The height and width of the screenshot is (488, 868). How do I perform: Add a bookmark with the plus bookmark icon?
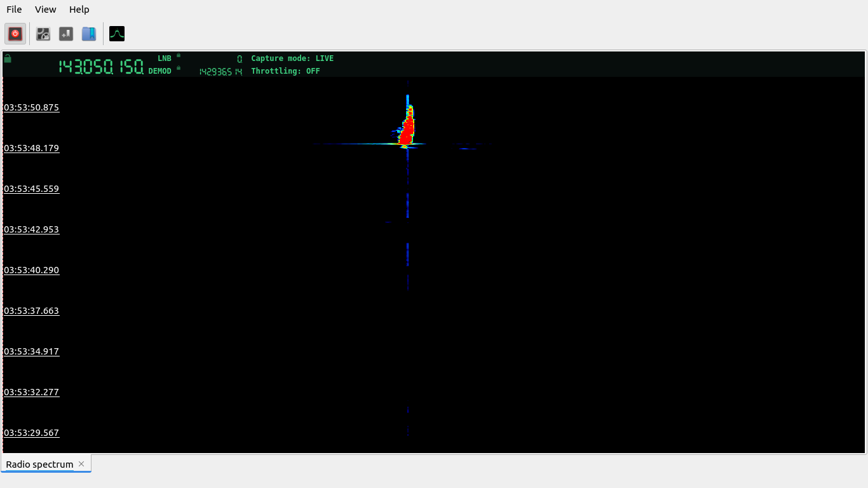click(66, 34)
